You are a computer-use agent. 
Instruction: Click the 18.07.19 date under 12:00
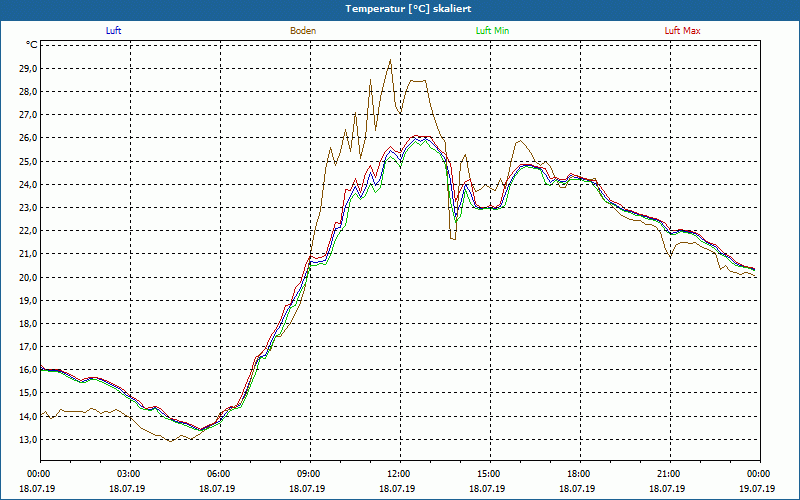(397, 488)
